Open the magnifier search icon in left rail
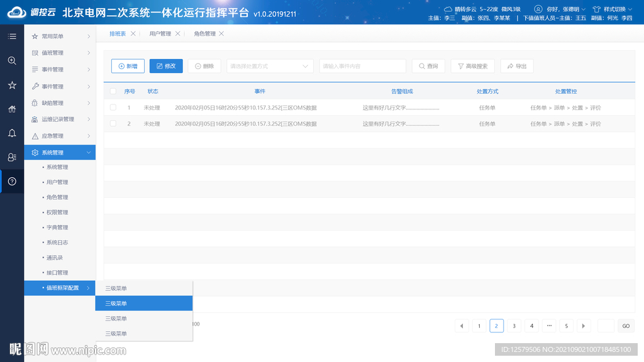 click(12, 60)
